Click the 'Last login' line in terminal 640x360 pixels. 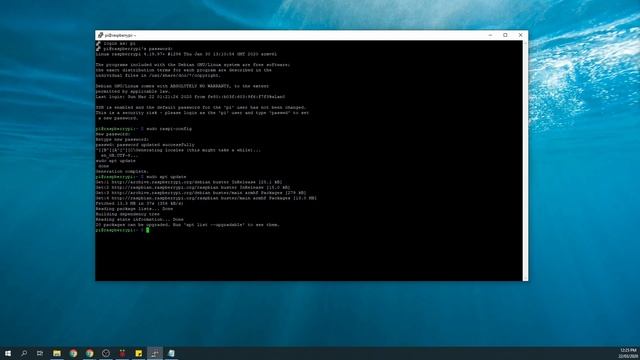(191, 97)
